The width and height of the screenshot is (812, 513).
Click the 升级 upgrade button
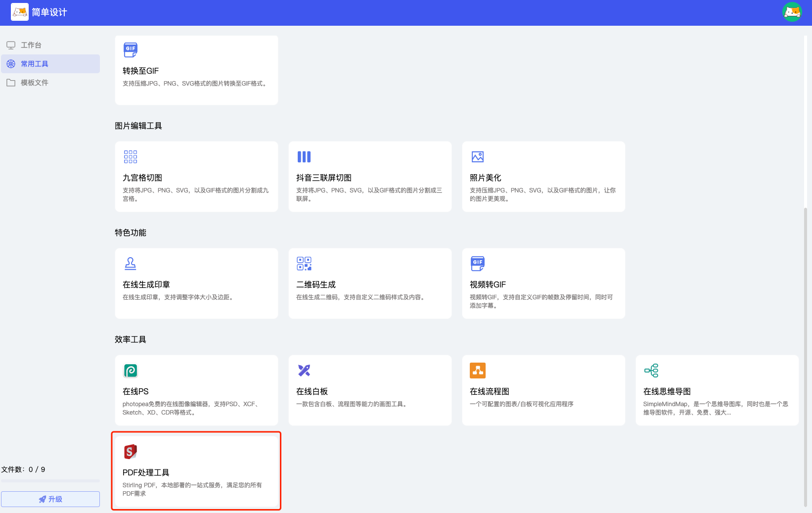click(x=50, y=499)
